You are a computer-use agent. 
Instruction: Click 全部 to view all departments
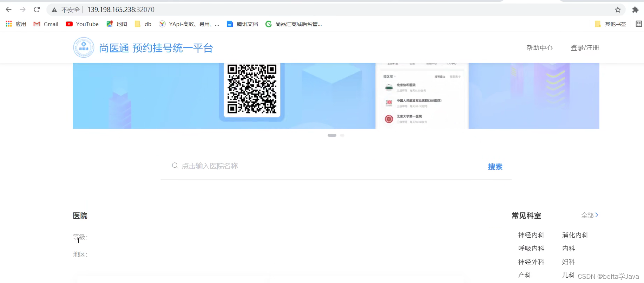pos(587,215)
